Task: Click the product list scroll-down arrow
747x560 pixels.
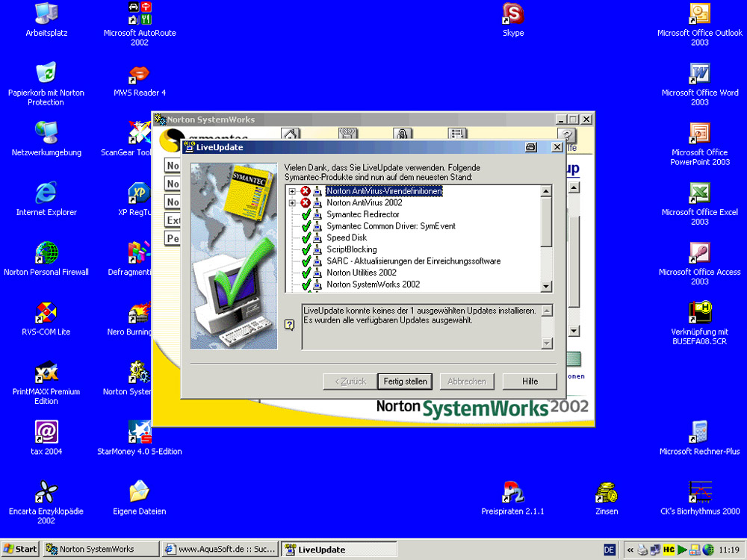Action: (546, 287)
